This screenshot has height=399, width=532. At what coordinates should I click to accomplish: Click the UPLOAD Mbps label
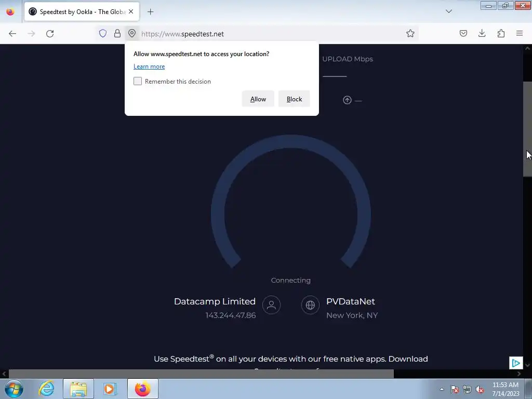tap(348, 59)
